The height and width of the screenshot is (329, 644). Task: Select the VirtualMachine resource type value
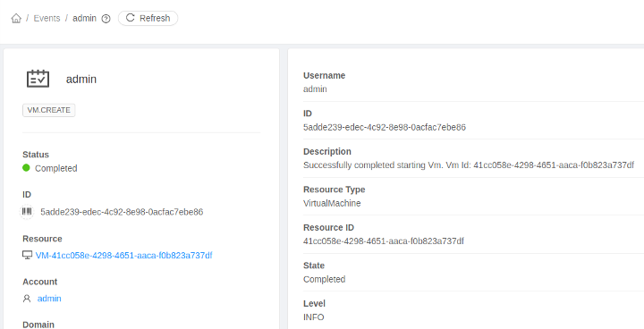(x=332, y=203)
